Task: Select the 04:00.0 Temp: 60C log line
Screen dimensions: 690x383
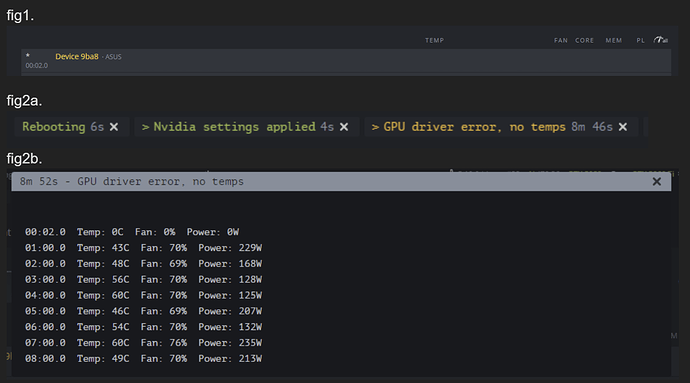Action: 143,295
